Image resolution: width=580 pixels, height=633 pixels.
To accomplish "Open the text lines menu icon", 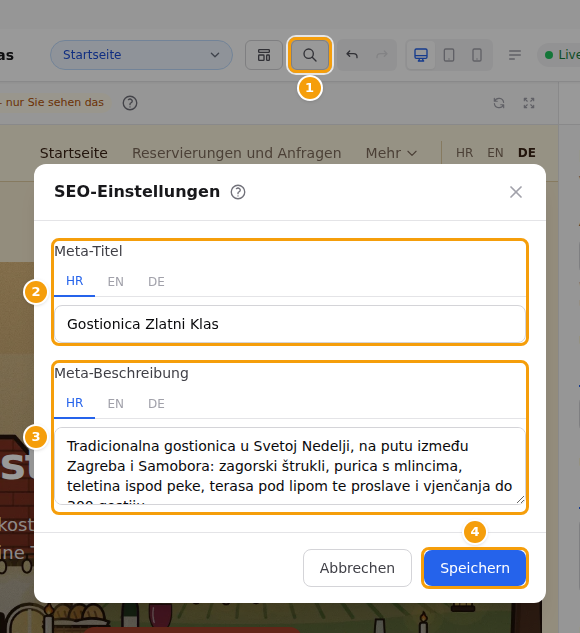I will tap(515, 55).
